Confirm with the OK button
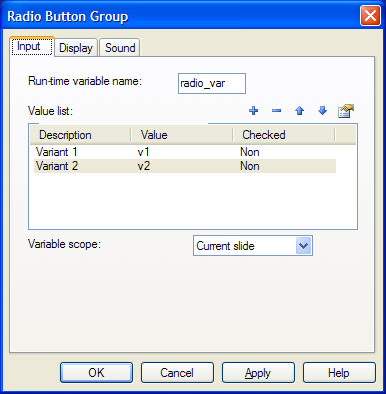Image resolution: width=386 pixels, height=394 pixels. click(96, 373)
